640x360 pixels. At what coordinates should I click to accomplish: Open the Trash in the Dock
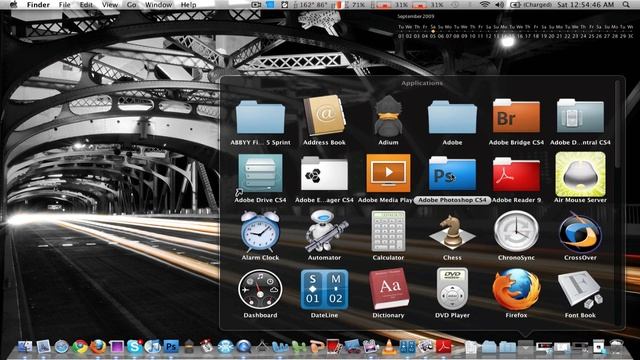(x=616, y=347)
